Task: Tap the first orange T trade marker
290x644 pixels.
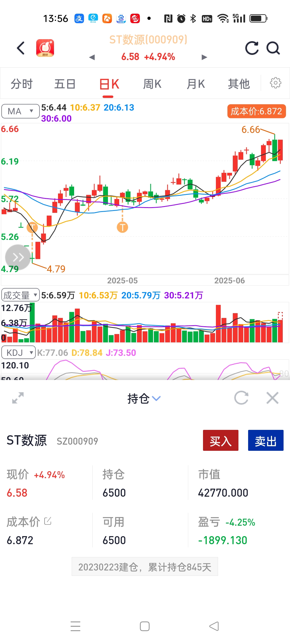Action: pyautogui.click(x=32, y=227)
